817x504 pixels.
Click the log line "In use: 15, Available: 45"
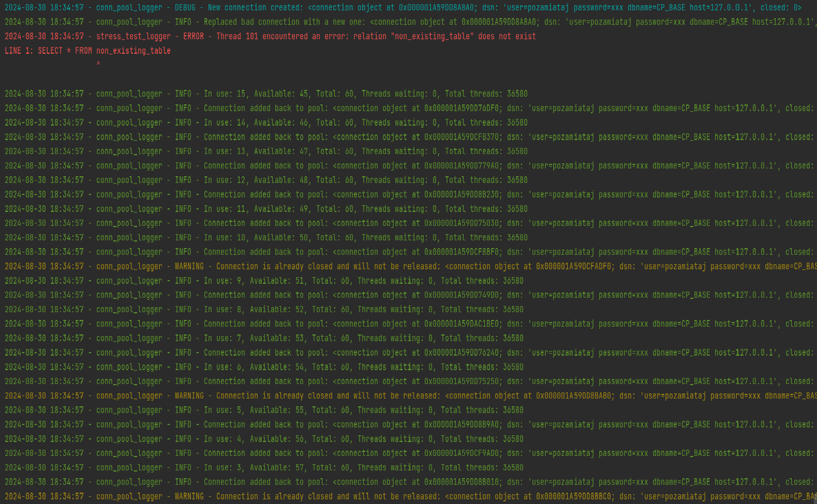(266, 94)
